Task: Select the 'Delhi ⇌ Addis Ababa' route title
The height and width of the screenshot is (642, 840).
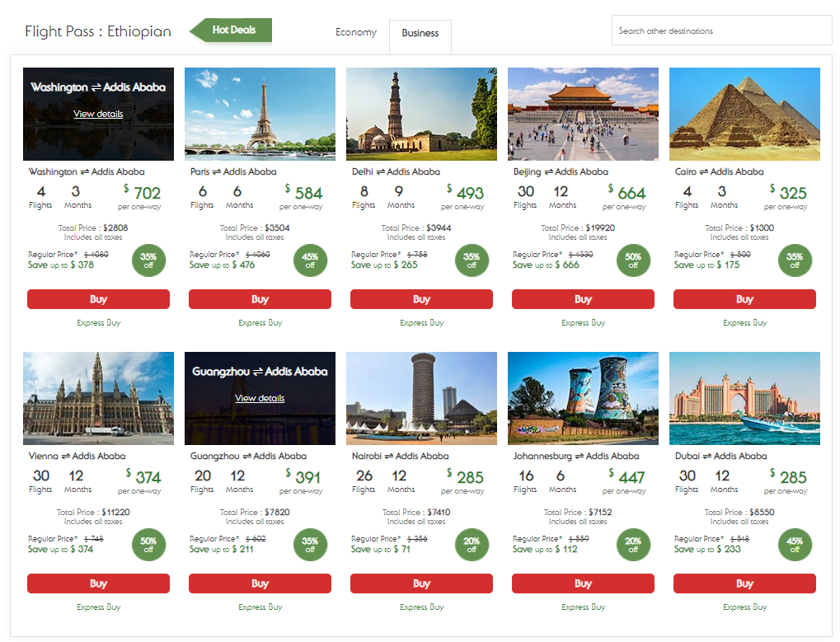Action: click(396, 172)
